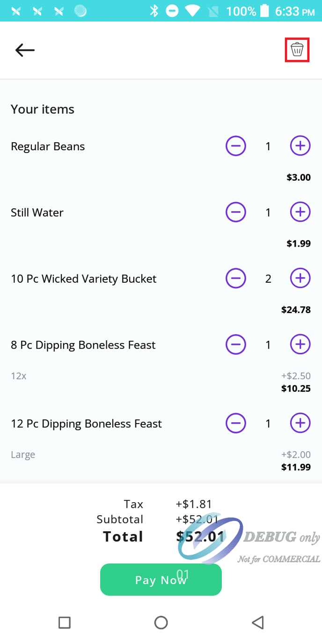Tap the 12 Pc Dipping Boneless Feast label
Screen dimensions: 322x644
[x=86, y=424]
